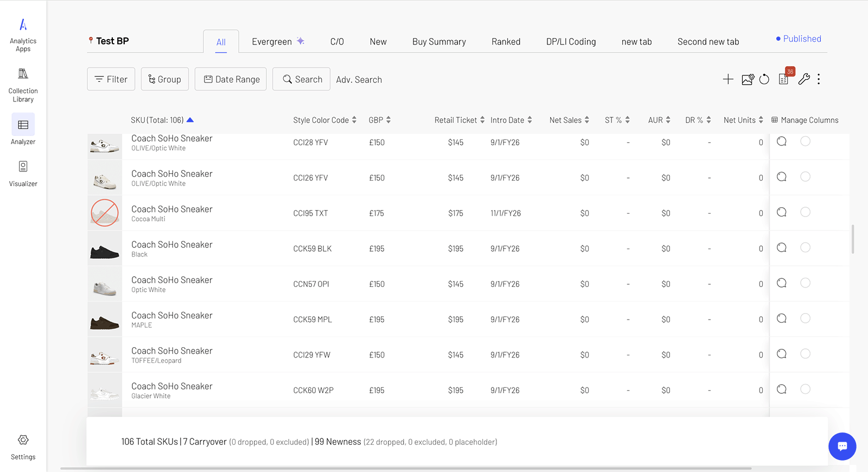The height and width of the screenshot is (472, 868).
Task: Open comment bubble for CCK59 MPL row
Action: [782, 318]
